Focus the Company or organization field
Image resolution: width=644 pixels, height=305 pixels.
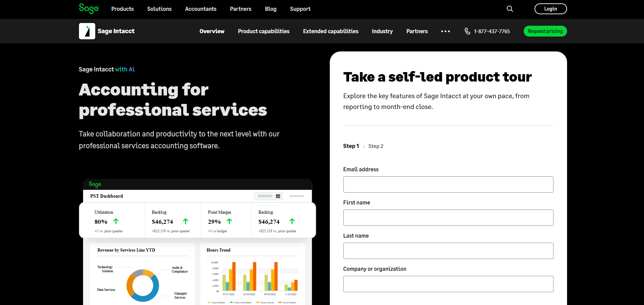coord(448,284)
